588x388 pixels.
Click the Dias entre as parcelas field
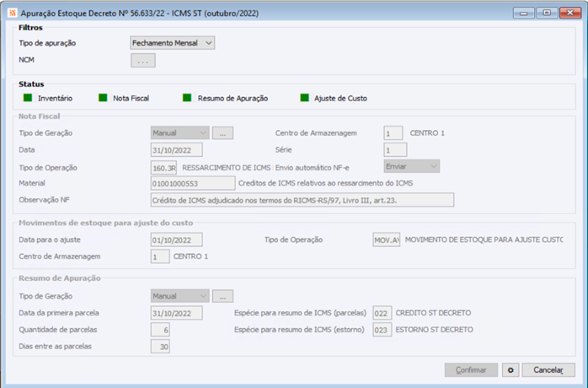point(160,347)
